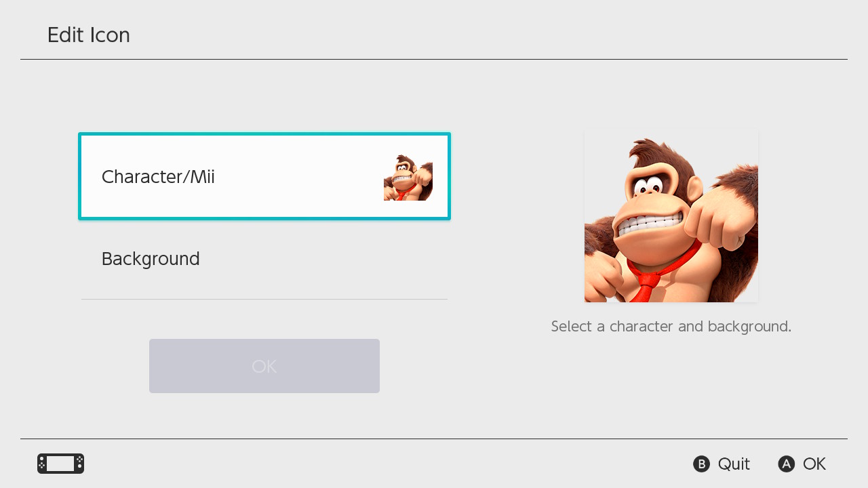The image size is (868, 488).
Task: Click the A button icon
Action: [x=786, y=464]
